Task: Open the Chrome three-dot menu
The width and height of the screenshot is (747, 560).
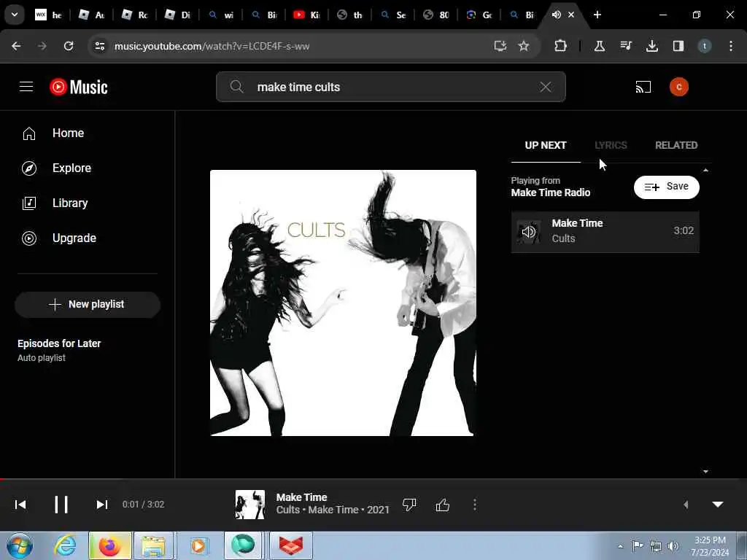Action: (x=731, y=46)
